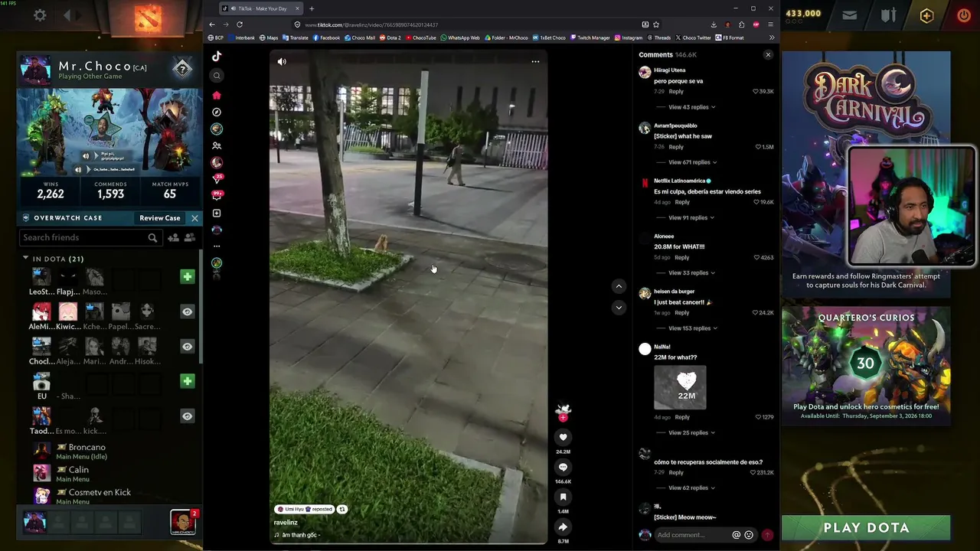This screenshot has height=551, width=980.
Task: Reload the page in the browser
Action: pos(240,24)
